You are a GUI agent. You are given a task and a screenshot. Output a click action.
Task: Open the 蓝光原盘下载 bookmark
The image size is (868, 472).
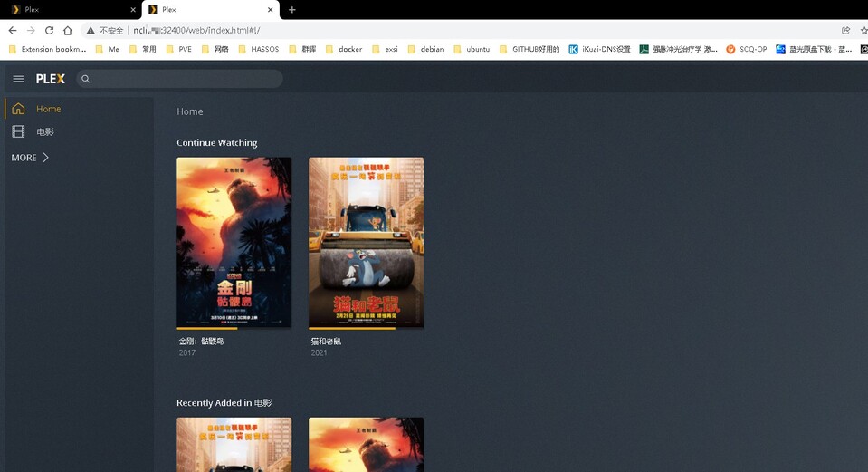[815, 49]
